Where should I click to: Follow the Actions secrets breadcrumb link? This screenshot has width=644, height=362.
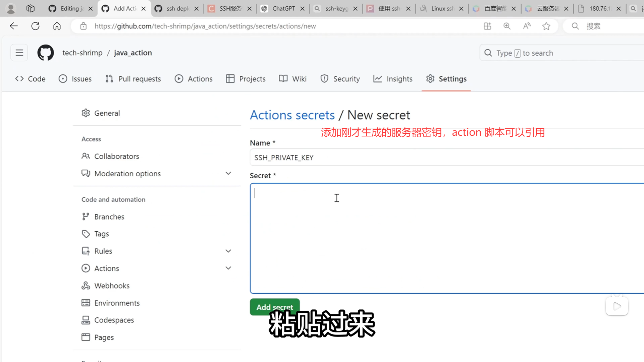(x=292, y=115)
